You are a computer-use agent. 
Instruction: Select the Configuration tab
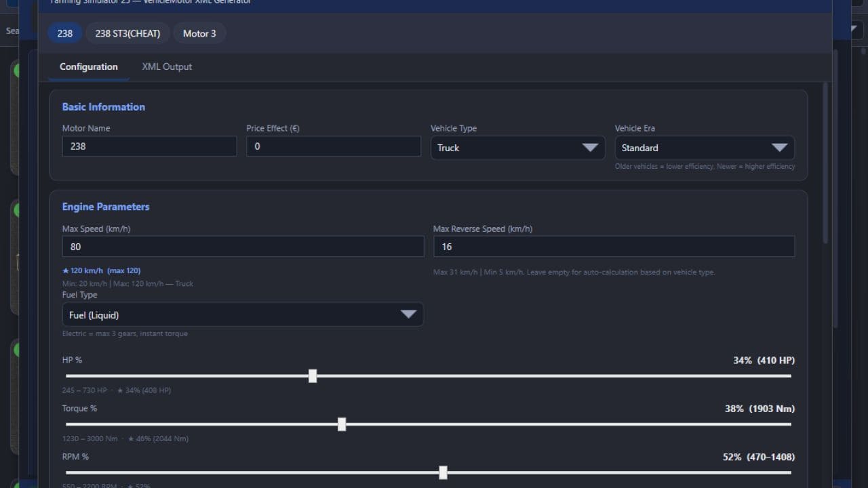tap(88, 66)
